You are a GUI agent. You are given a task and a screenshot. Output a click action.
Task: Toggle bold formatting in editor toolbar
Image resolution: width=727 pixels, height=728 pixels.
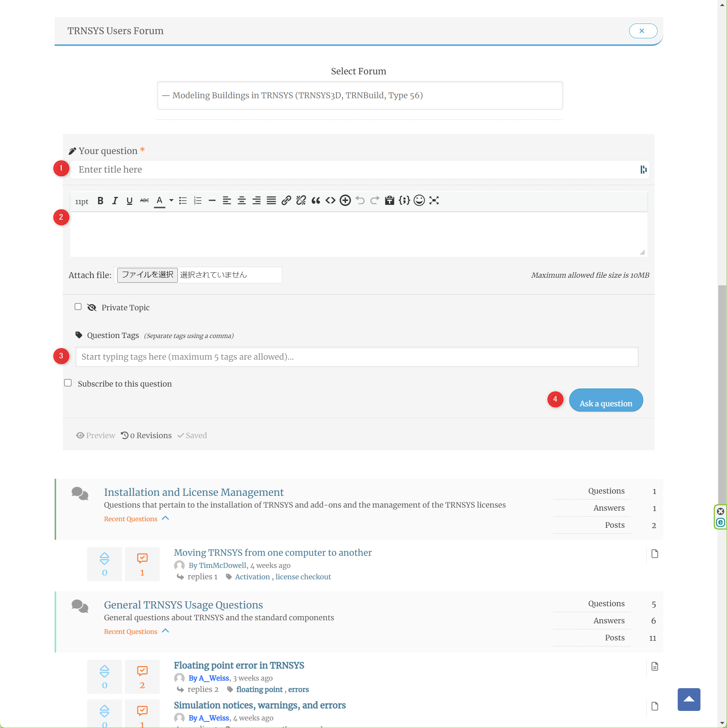100,201
